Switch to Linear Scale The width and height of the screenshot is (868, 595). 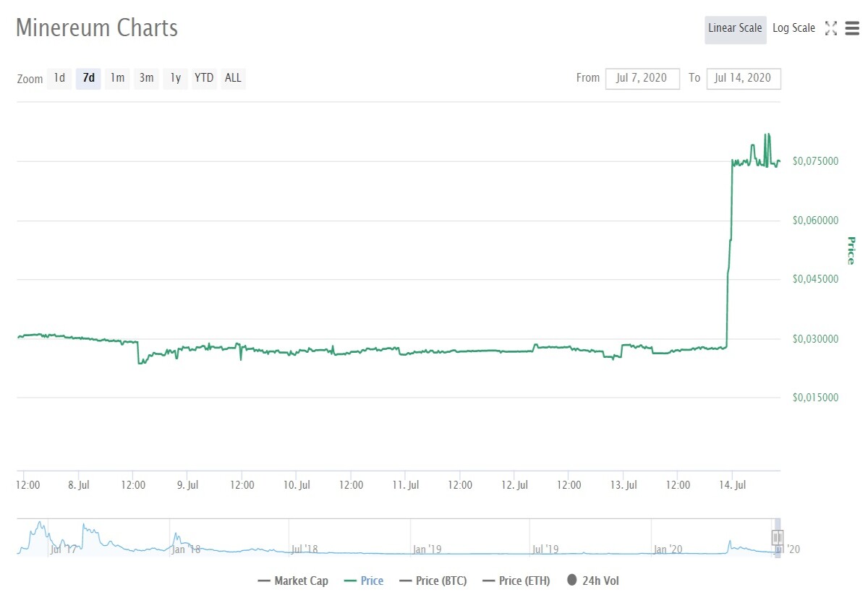pyautogui.click(x=736, y=28)
